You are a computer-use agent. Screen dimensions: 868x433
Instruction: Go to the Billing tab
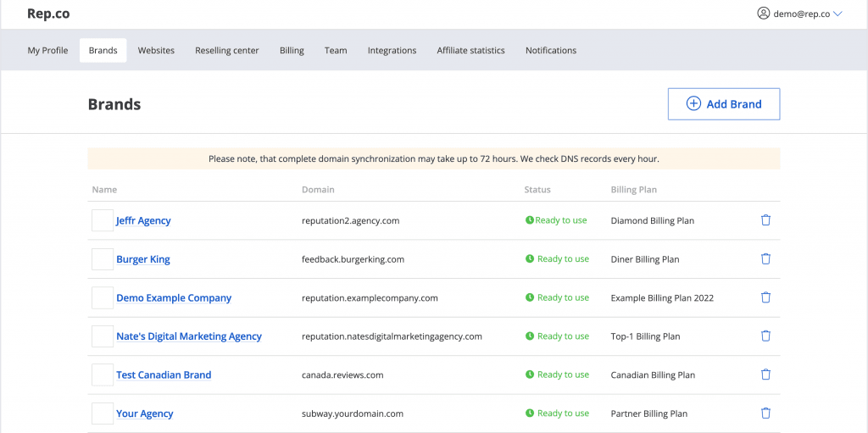tap(292, 50)
